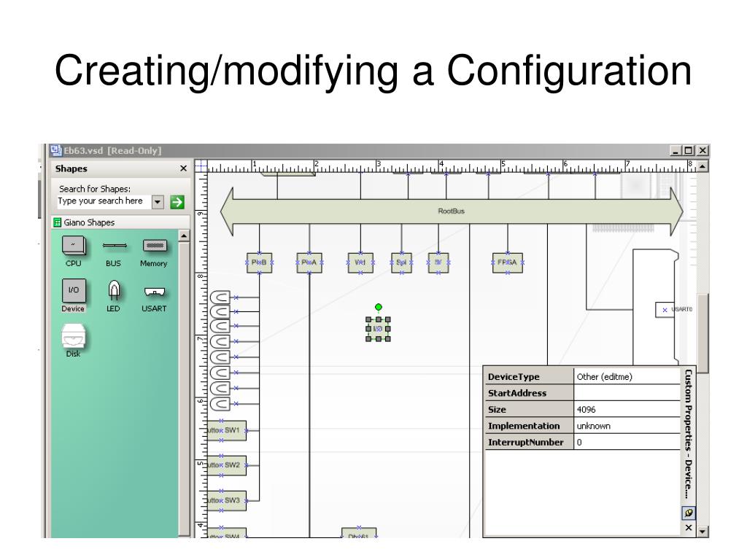The width and height of the screenshot is (747, 560).
Task: Edit the InterruptNumber value 0
Action: [x=627, y=443]
